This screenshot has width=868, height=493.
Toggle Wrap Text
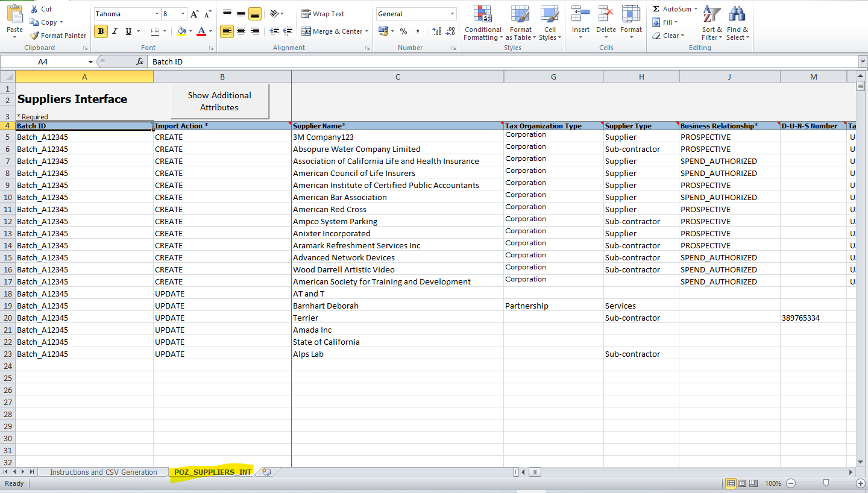323,14
